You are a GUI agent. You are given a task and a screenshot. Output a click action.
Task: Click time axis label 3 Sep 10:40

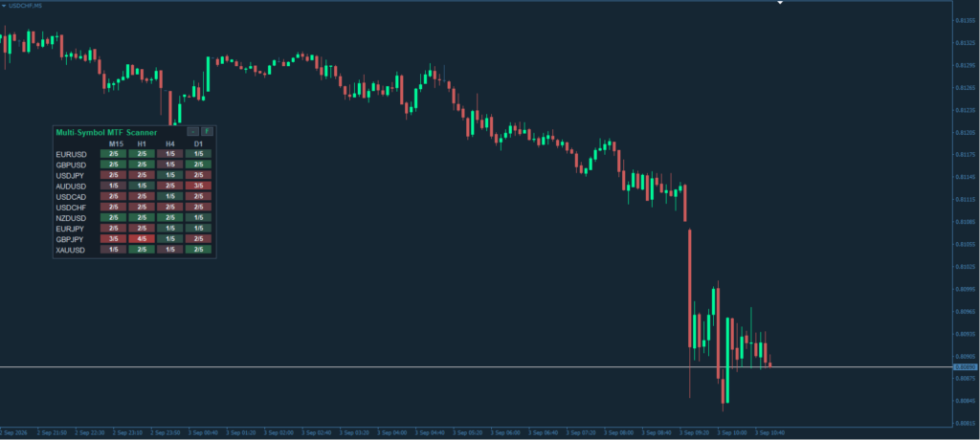click(x=770, y=432)
